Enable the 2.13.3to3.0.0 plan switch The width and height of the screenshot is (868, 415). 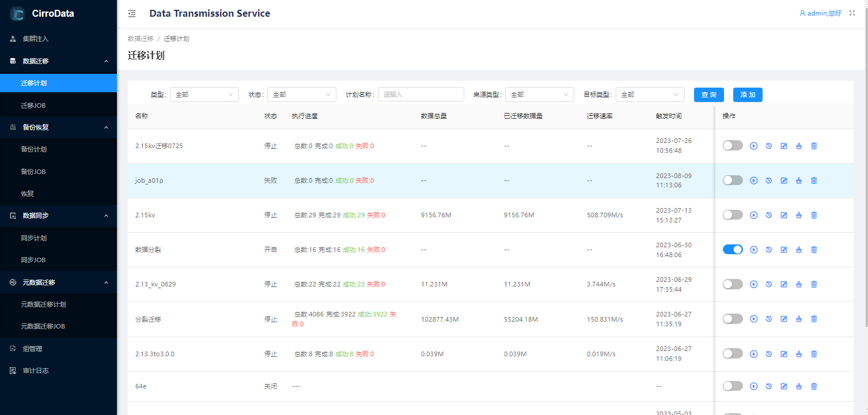[733, 353]
